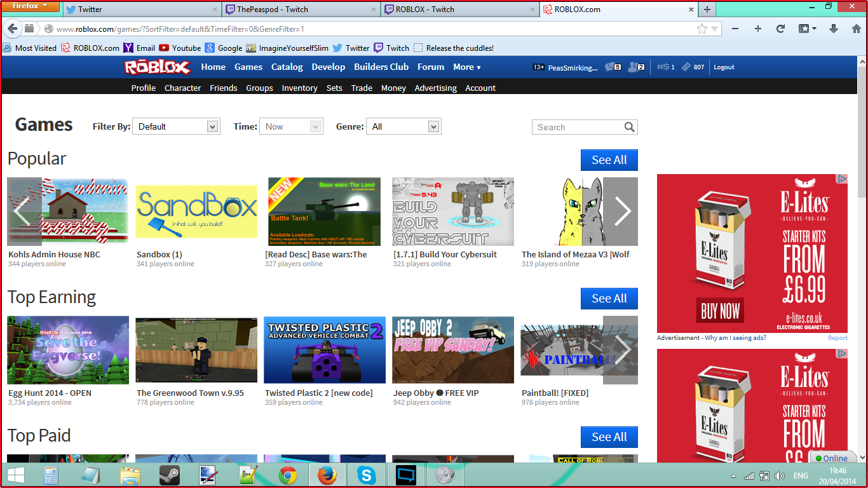
Task: Launch Steam from the taskbar
Action: click(x=170, y=475)
